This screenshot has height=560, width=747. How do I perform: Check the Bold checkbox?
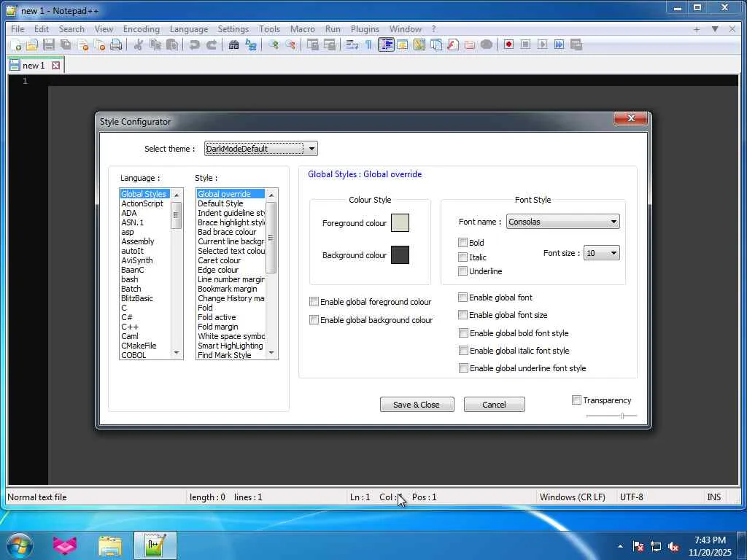tap(462, 242)
